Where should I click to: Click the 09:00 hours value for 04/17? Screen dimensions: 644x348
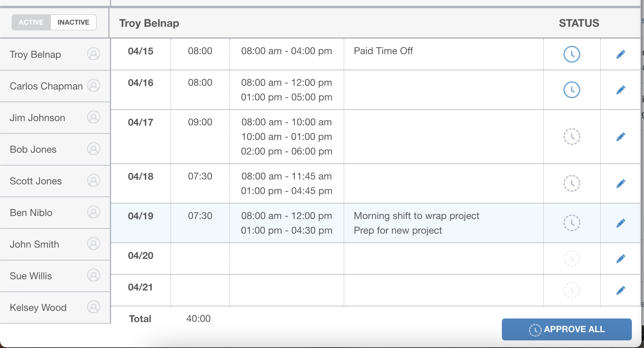(x=200, y=122)
